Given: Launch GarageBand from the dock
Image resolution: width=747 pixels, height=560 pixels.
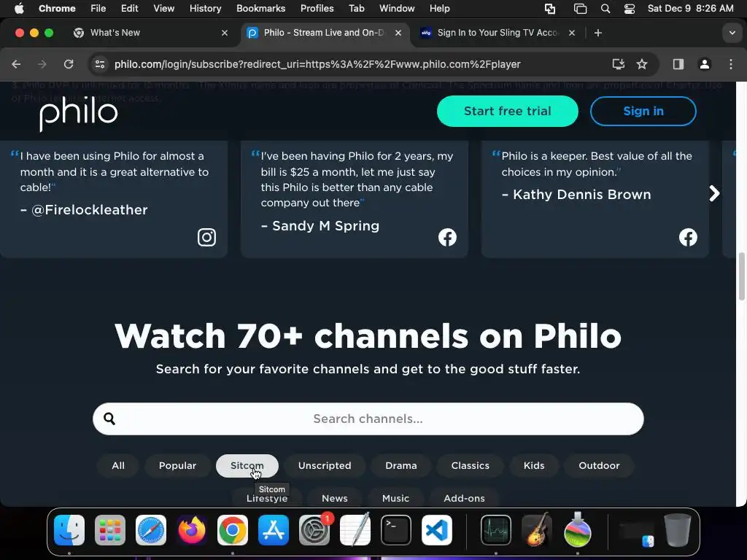Looking at the screenshot, I should point(537,530).
